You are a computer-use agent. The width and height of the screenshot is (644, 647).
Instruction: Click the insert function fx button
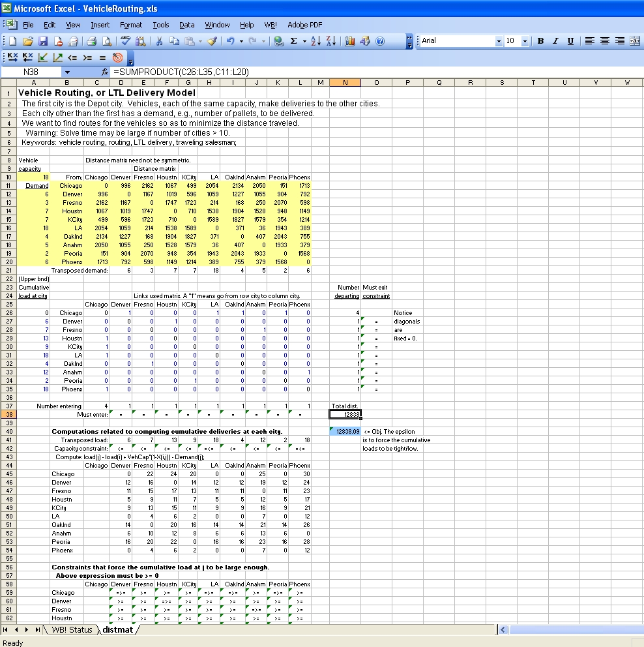[x=105, y=72]
